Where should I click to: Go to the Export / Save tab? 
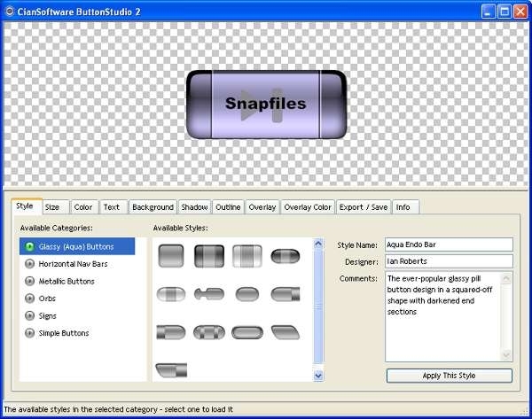(x=364, y=207)
